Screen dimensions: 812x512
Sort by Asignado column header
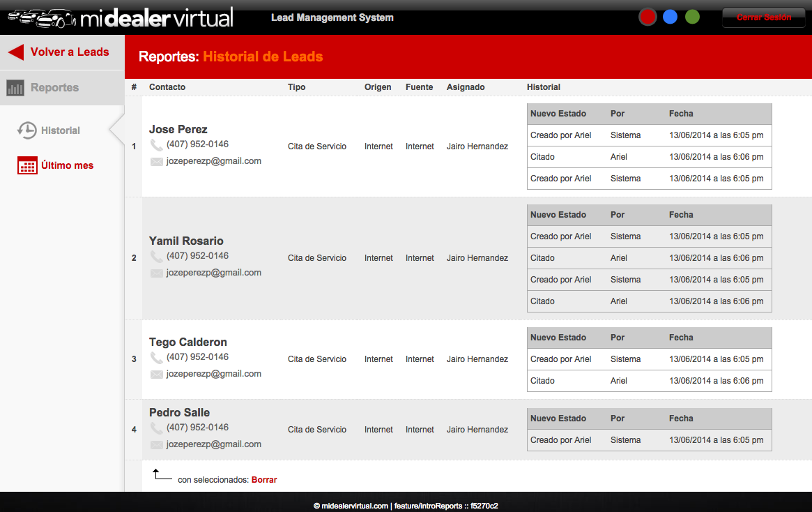(x=466, y=87)
